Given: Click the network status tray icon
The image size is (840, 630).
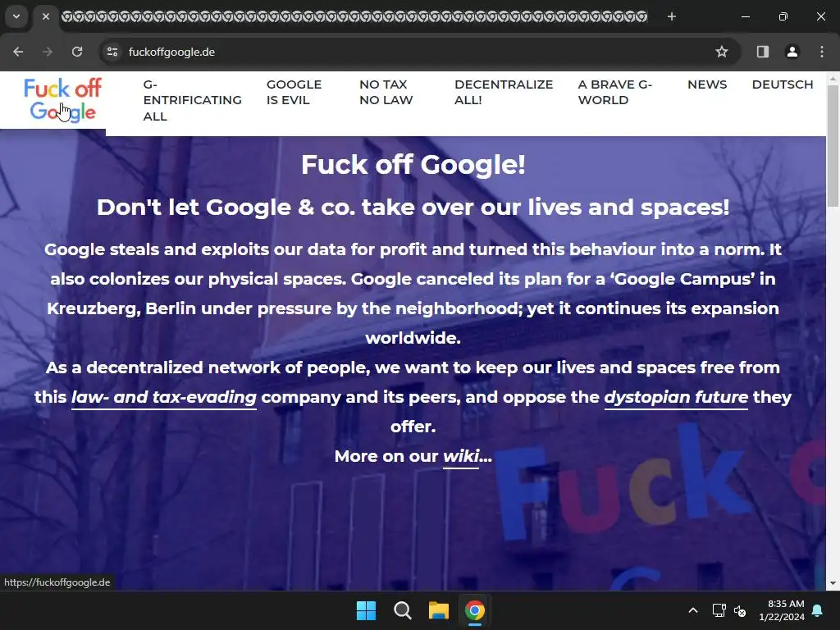Looking at the screenshot, I should (719, 610).
